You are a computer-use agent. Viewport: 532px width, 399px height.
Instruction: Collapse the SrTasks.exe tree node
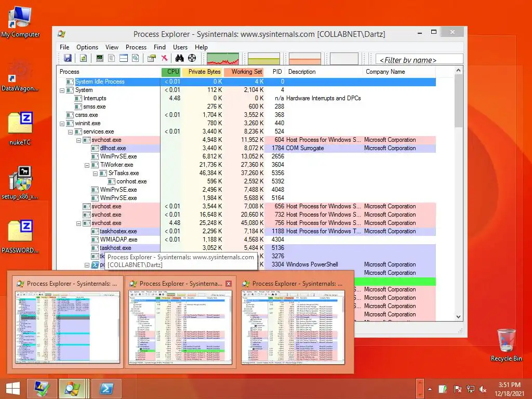(x=96, y=174)
